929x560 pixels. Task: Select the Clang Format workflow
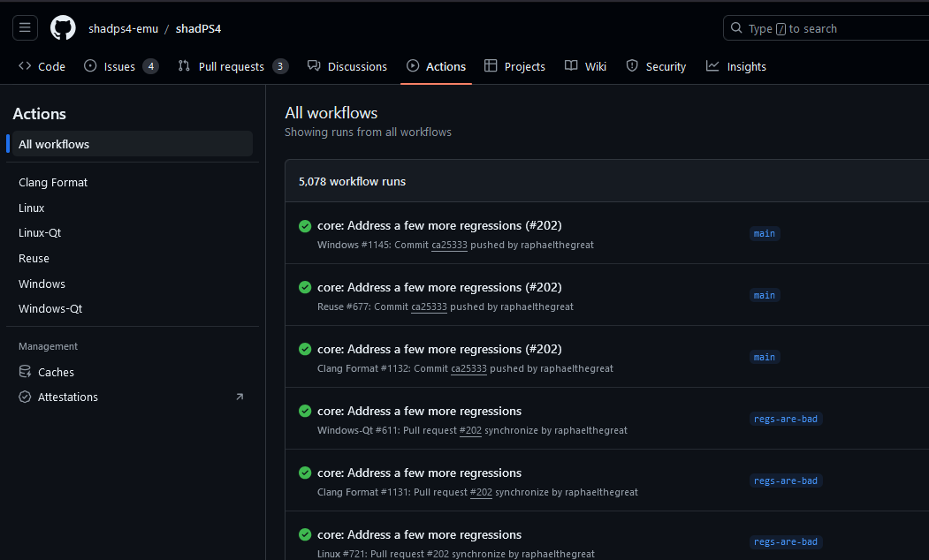[53, 183]
